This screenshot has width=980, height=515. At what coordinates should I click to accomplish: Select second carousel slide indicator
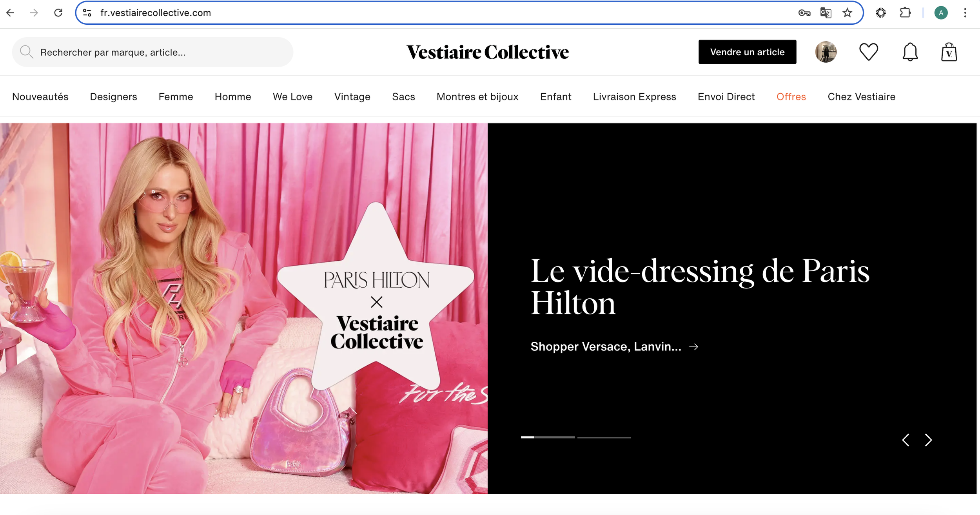tap(604, 437)
